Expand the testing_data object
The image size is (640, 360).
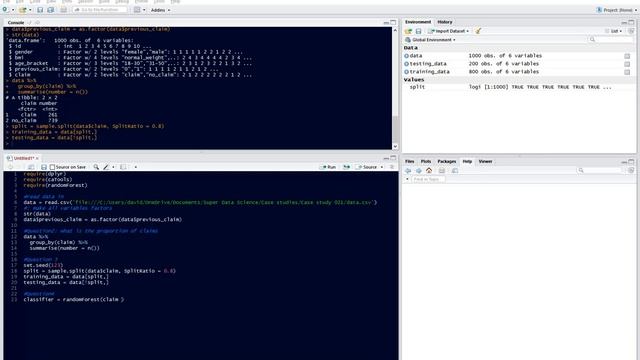pyautogui.click(x=407, y=64)
